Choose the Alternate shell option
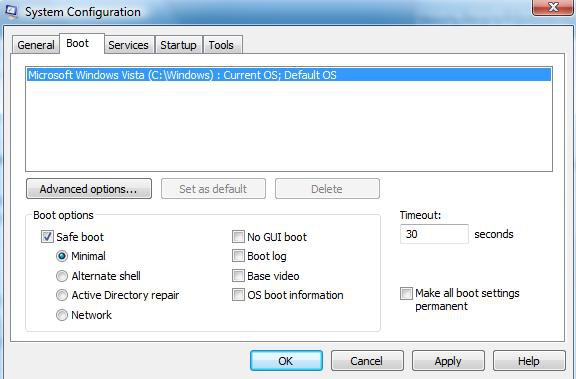Screen dimensions: 576x379 62,276
